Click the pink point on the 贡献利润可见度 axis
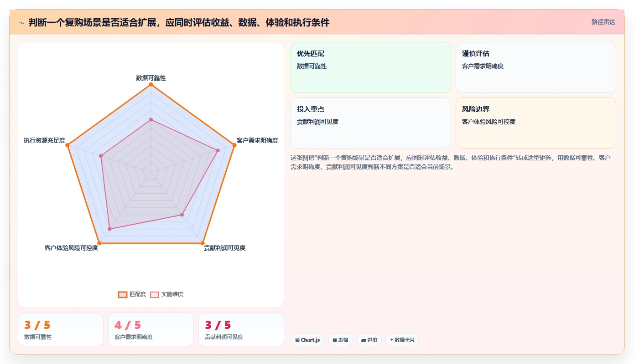Screen dimensions: 634x364 point(182,215)
